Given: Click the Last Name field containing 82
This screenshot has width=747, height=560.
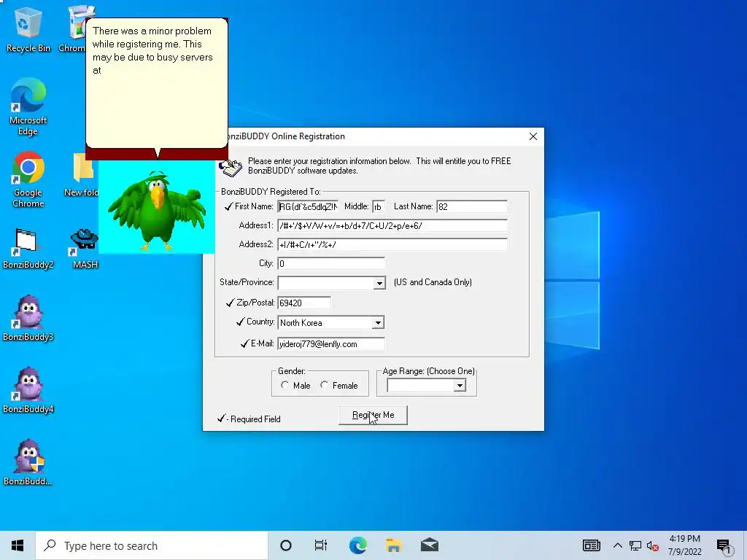Looking at the screenshot, I should [472, 206].
